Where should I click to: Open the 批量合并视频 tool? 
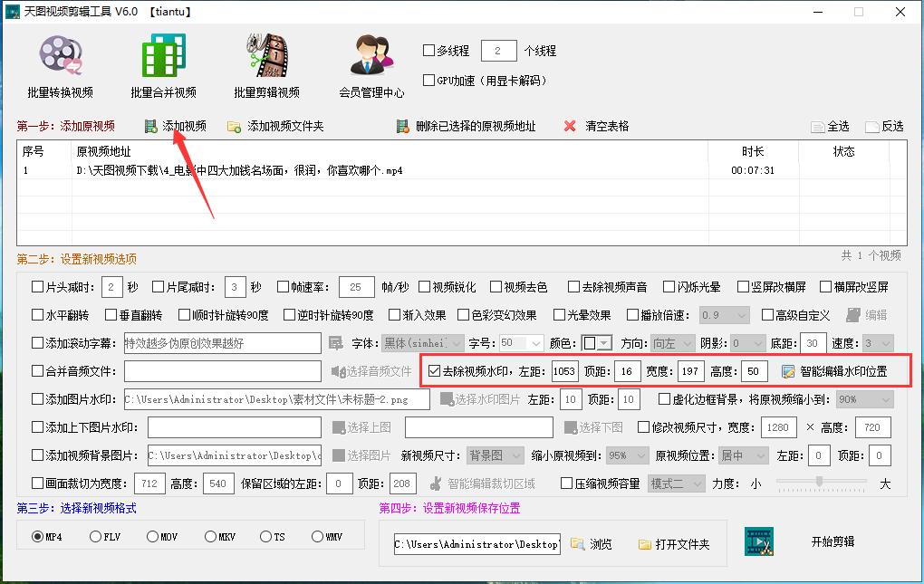pyautogui.click(x=161, y=63)
